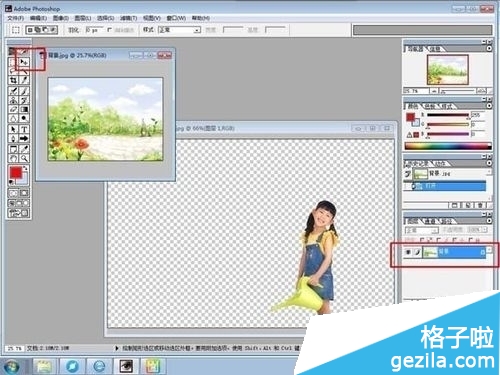Select the Crop tool
500x375 pixels.
coord(13,80)
